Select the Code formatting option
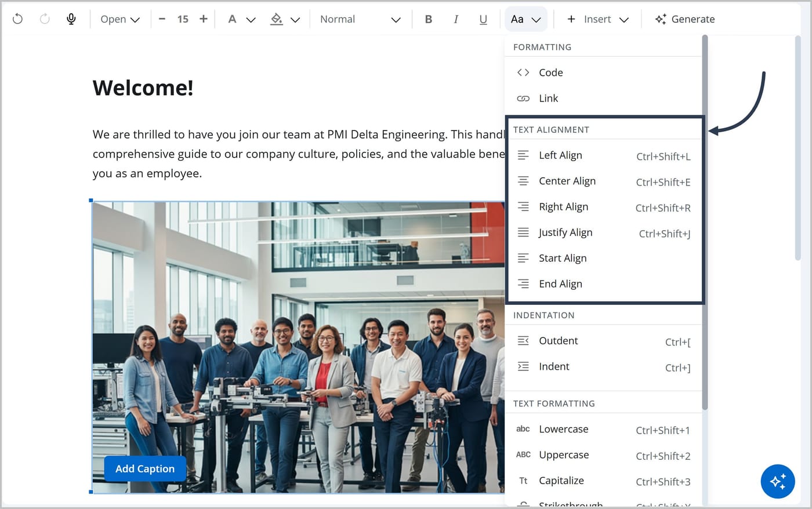Screen dimensions: 812x509 [x=603, y=72]
